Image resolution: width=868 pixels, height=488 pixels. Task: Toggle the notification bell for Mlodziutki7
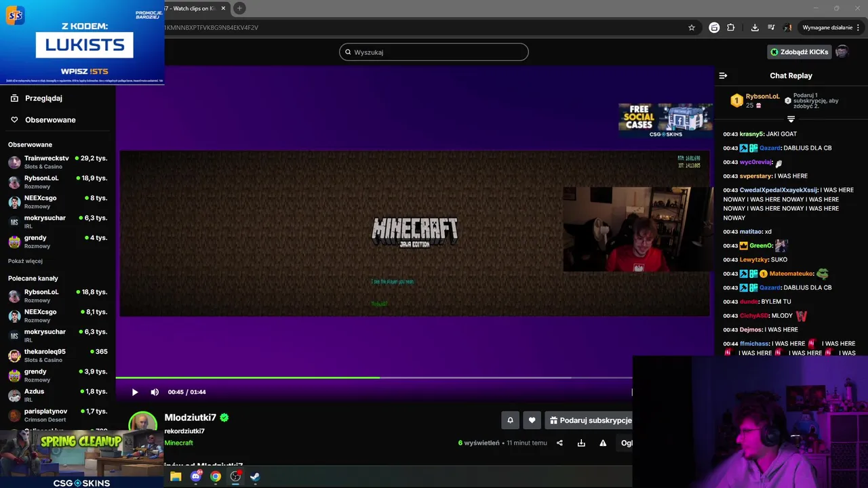coord(511,420)
